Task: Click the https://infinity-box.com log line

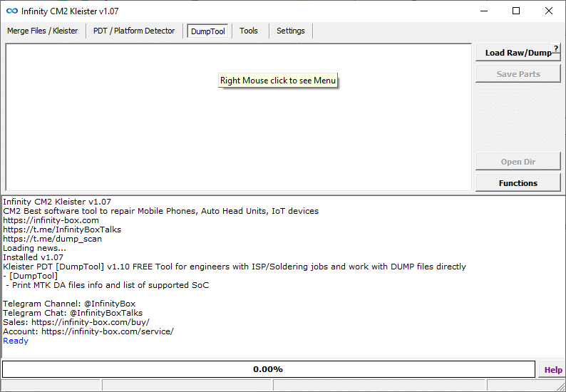Action: click(51, 220)
